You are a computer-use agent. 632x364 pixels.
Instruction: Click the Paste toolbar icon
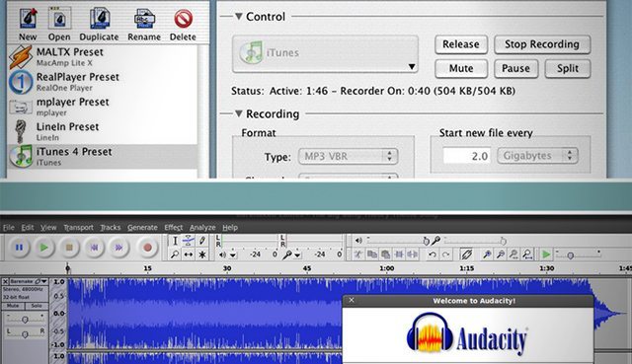(x=386, y=255)
